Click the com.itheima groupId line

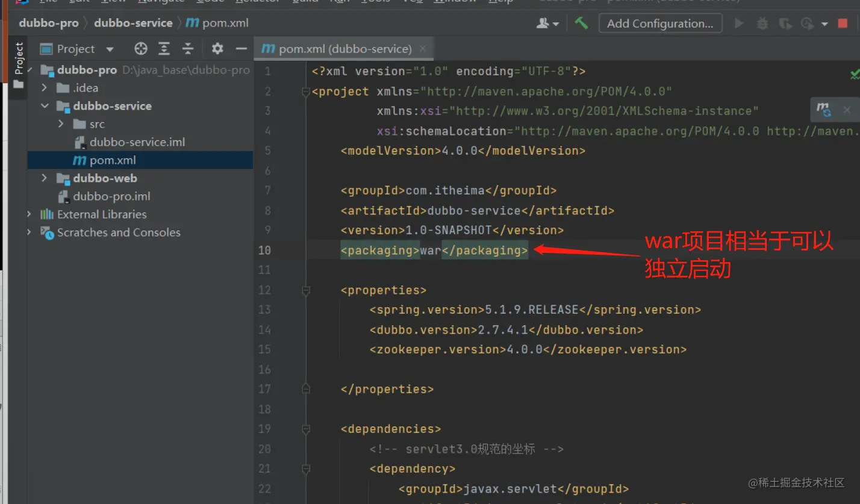pos(449,190)
